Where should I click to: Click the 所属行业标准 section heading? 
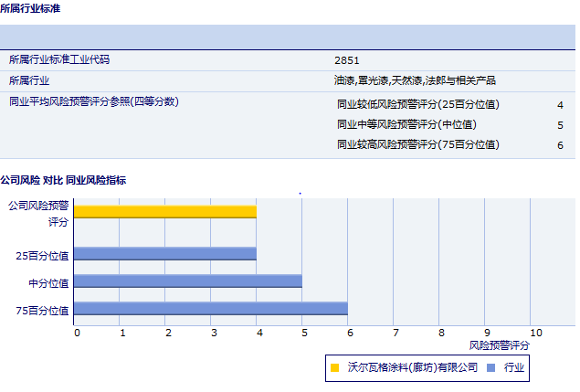pos(32,7)
